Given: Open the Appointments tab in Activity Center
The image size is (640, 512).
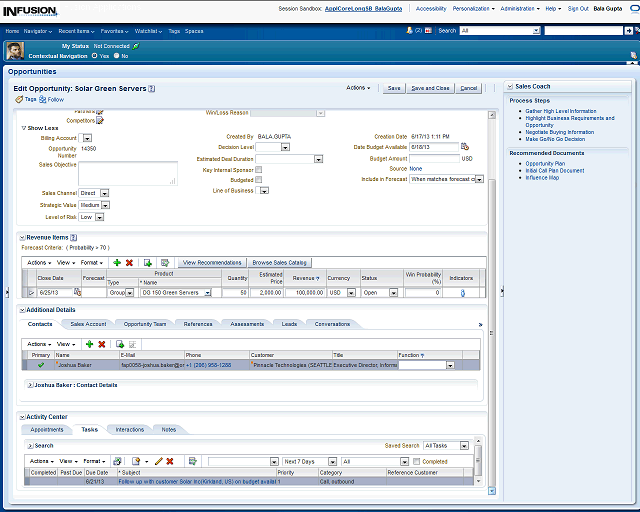Looking at the screenshot, I should [x=47, y=429].
